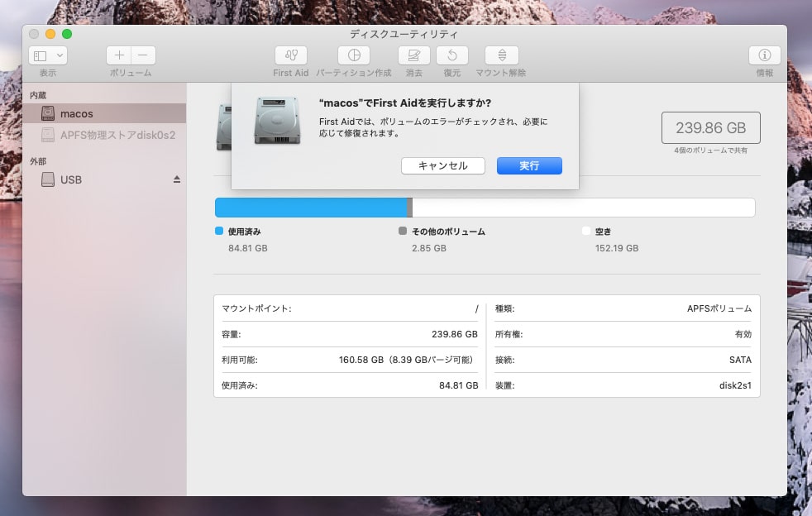The height and width of the screenshot is (516, 812).
Task: Click the Erase (消去) toolbar icon
Action: (x=413, y=55)
